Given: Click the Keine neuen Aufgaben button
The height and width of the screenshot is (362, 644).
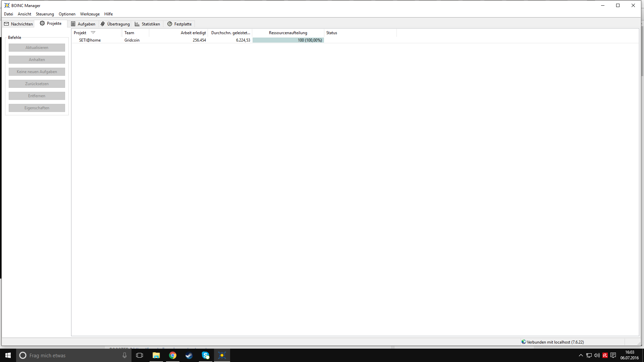Looking at the screenshot, I should 37,72.
